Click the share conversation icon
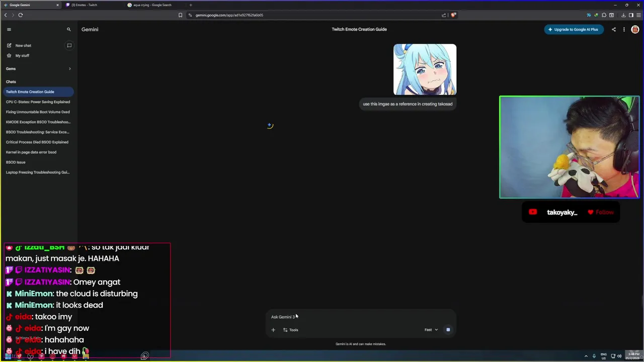The image size is (644, 362). [613, 29]
